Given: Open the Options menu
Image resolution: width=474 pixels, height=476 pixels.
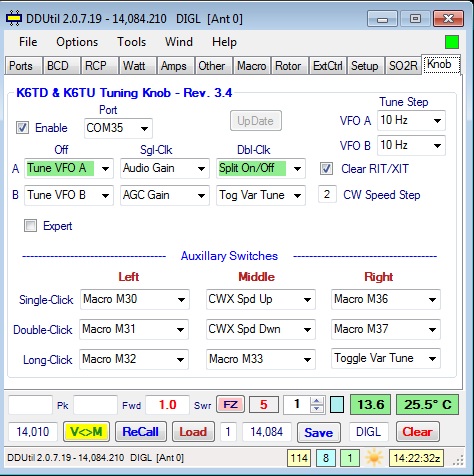Looking at the screenshot, I should click(x=77, y=42).
